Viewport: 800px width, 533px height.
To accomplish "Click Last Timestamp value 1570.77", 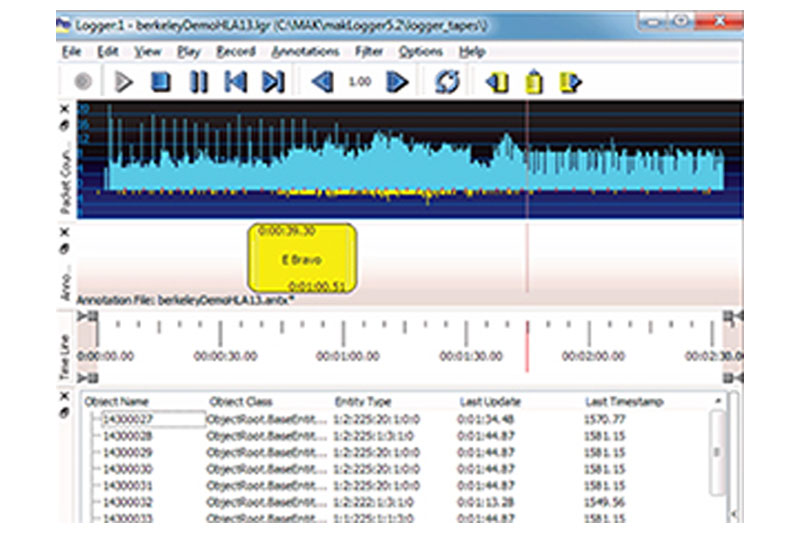I will [x=605, y=419].
